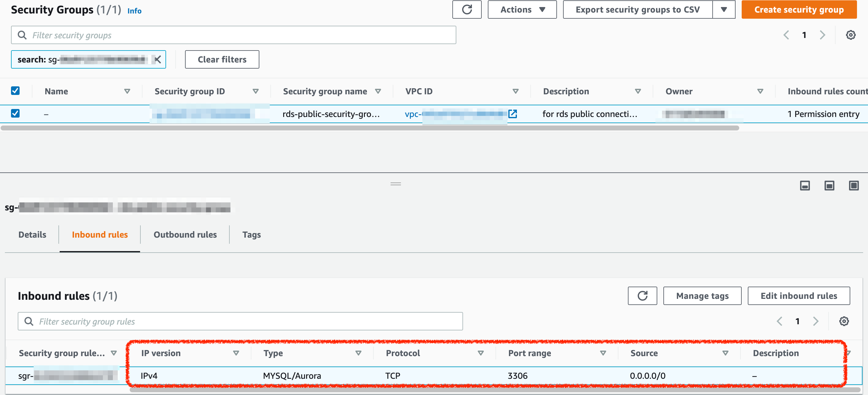Collapse details panel to bottom
Image resolution: width=868 pixels, height=395 pixels.
tap(805, 186)
